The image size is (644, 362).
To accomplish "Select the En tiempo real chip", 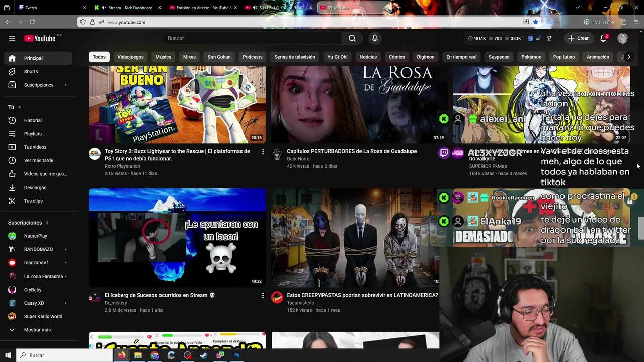I will coord(461,57).
